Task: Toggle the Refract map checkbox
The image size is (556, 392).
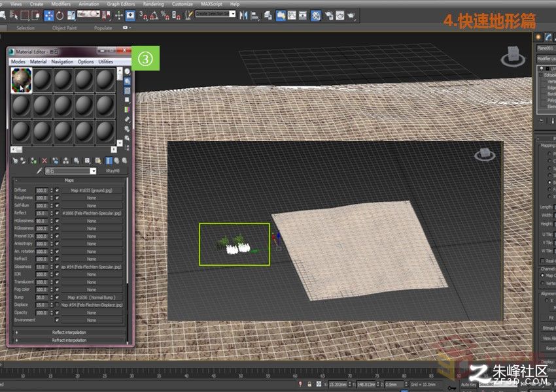Action: pos(57,259)
